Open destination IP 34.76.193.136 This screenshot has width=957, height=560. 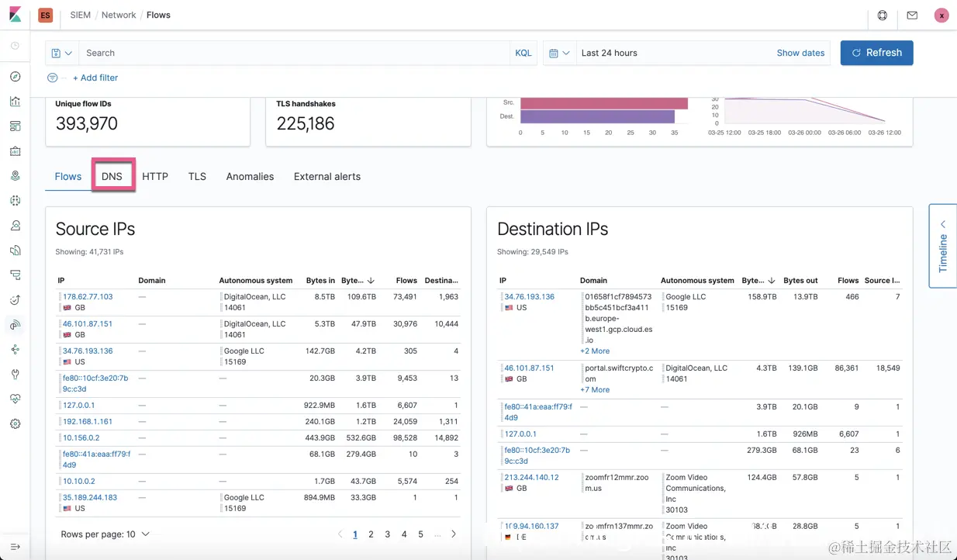pyautogui.click(x=530, y=297)
